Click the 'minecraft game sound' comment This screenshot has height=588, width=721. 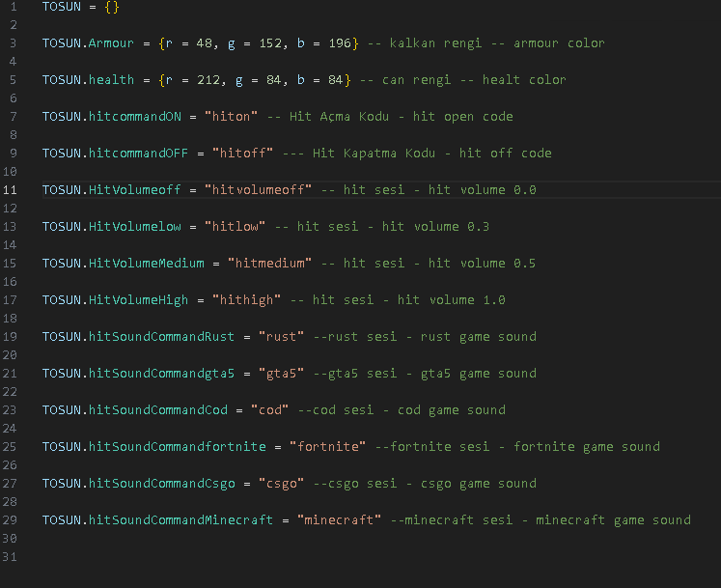613,520
